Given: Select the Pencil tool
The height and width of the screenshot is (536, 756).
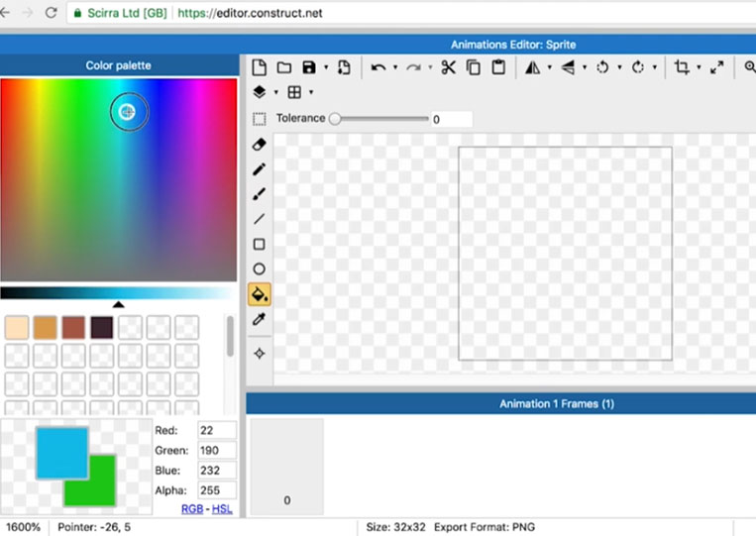Looking at the screenshot, I should click(260, 169).
